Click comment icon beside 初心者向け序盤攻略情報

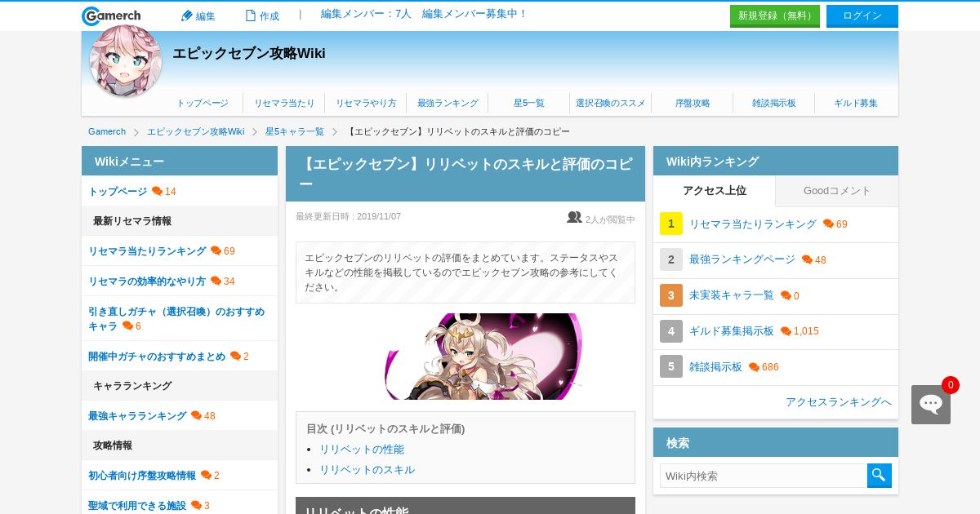(x=206, y=476)
